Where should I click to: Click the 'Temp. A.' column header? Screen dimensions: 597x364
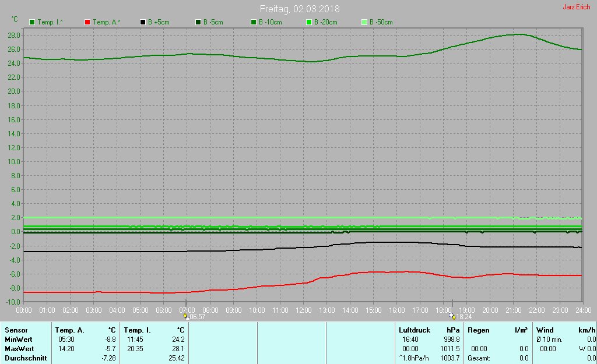(x=70, y=330)
